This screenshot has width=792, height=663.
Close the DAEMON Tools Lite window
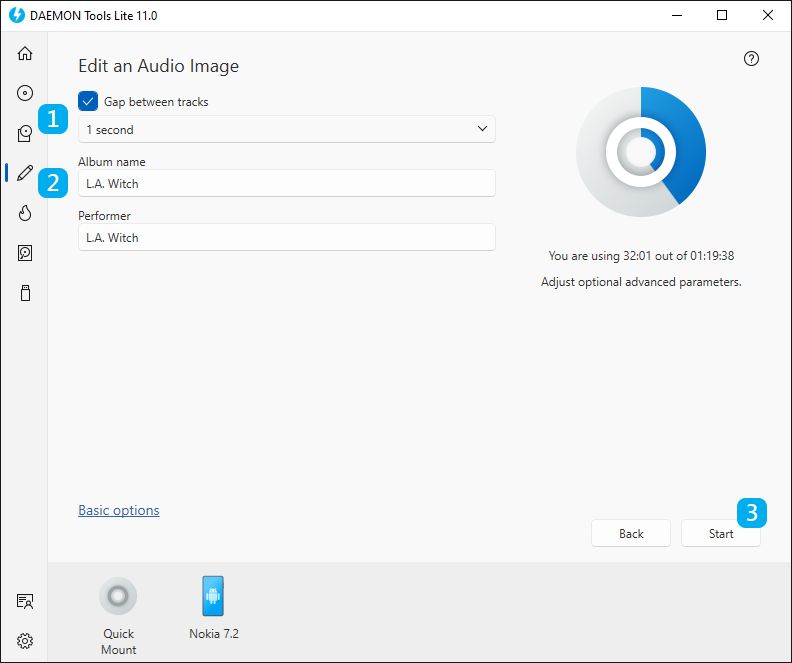pos(768,15)
